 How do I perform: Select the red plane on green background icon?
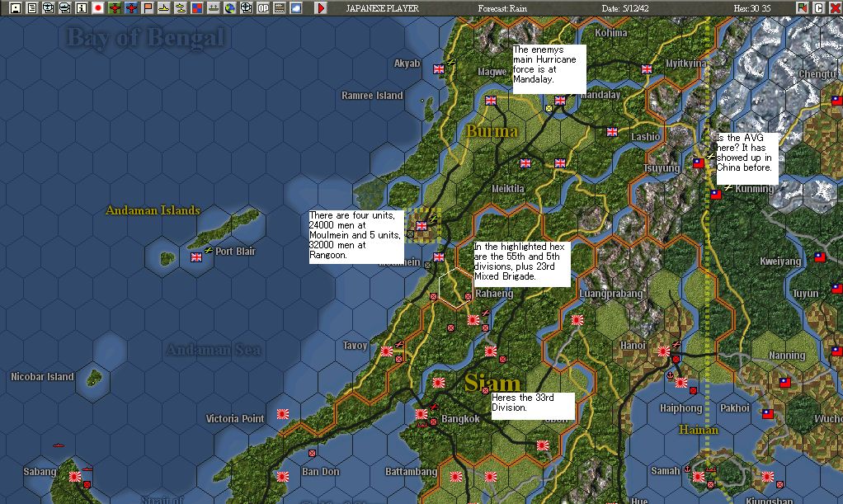tap(115, 8)
